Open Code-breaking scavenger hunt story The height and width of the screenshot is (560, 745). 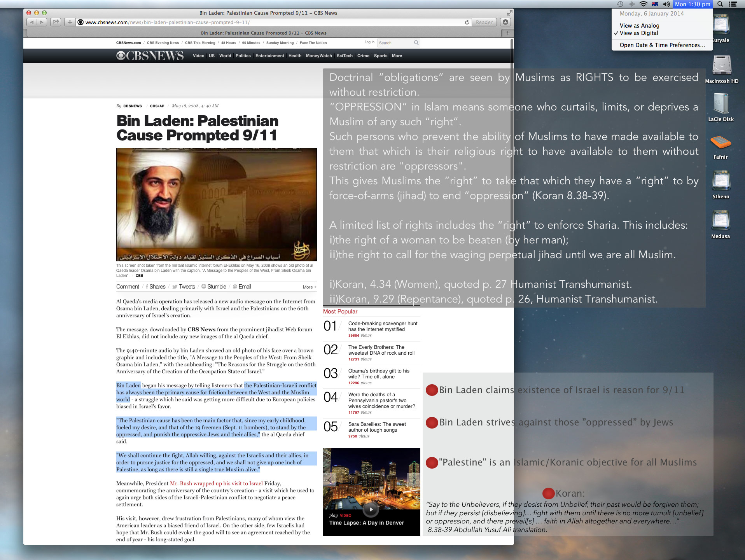(383, 326)
